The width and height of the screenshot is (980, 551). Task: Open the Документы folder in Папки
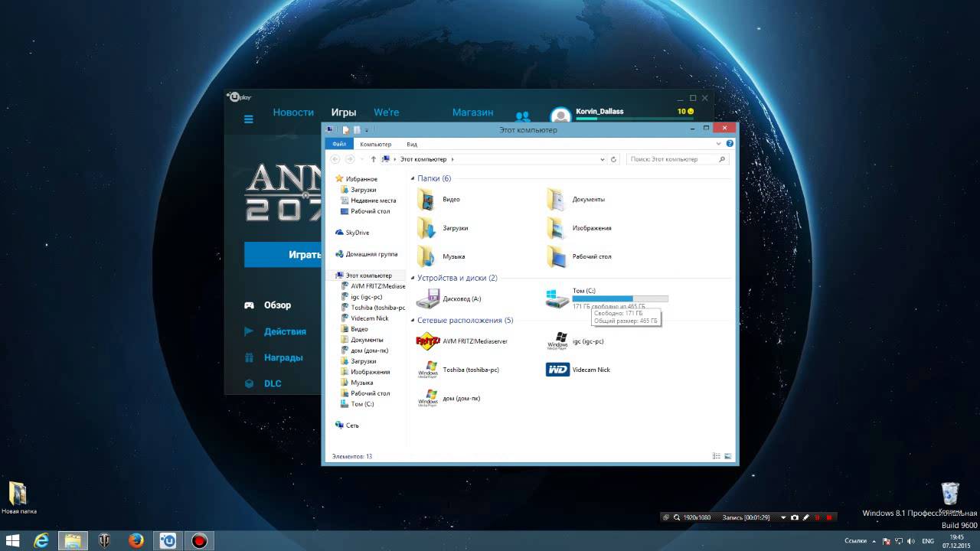pos(576,200)
